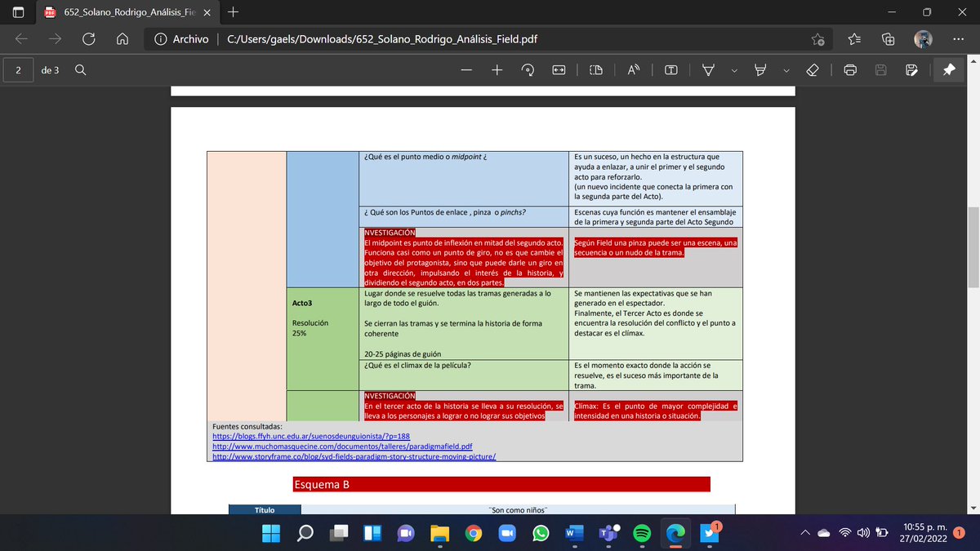
Task: Select the Highlight tool
Action: coord(761,70)
